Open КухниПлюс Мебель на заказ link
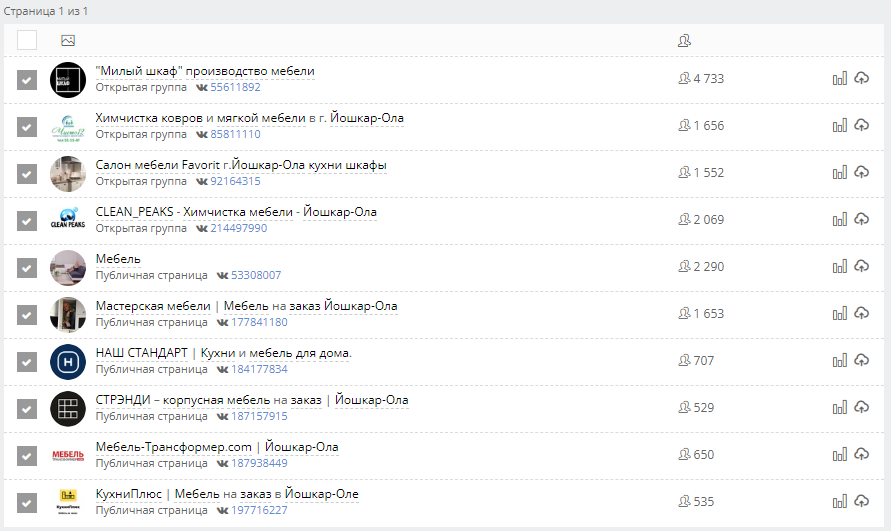This screenshot has height=531, width=891. click(227, 494)
